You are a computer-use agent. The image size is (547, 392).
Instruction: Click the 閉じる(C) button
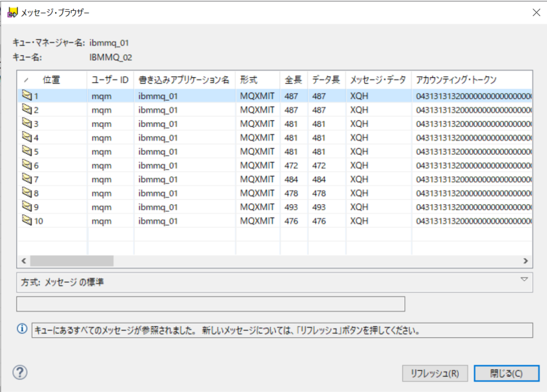506,373
